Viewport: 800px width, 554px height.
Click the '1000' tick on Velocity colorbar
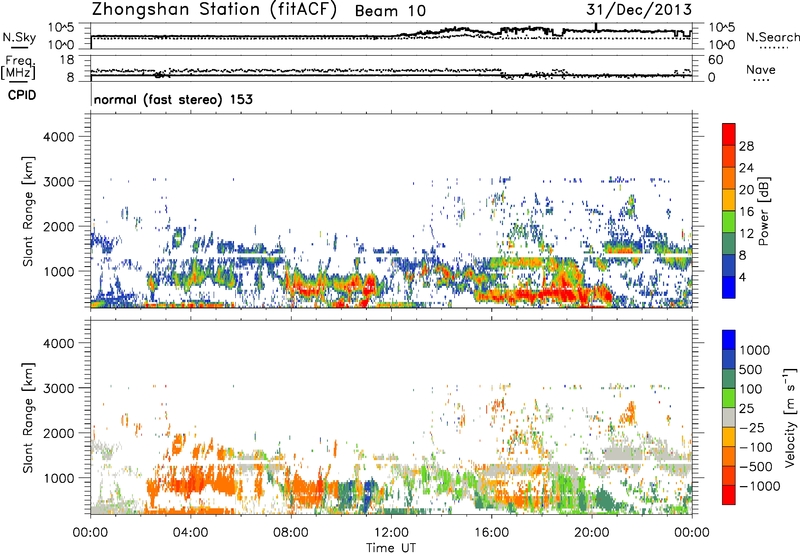(x=754, y=350)
